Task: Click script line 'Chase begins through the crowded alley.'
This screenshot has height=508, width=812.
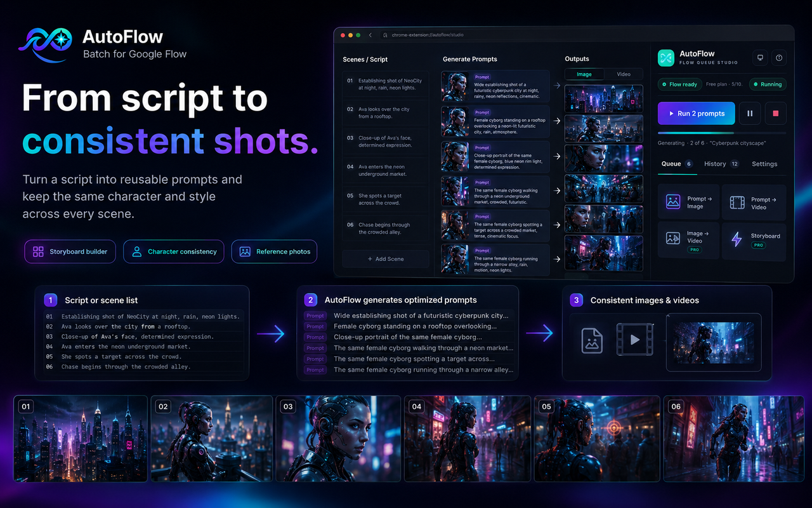Action: pos(126,366)
